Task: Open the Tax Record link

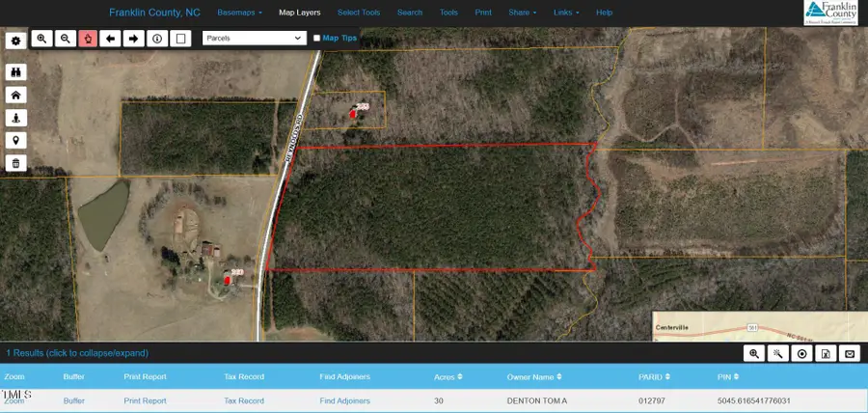Action: click(x=244, y=400)
